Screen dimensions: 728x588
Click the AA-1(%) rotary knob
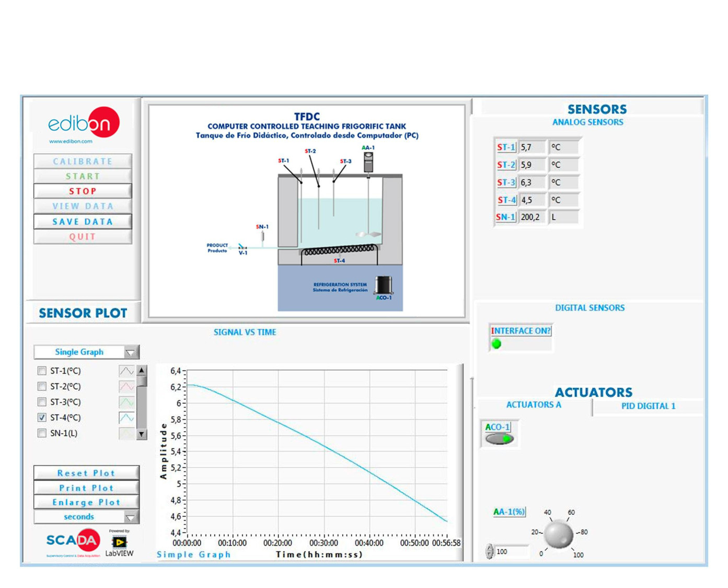pos(558,534)
